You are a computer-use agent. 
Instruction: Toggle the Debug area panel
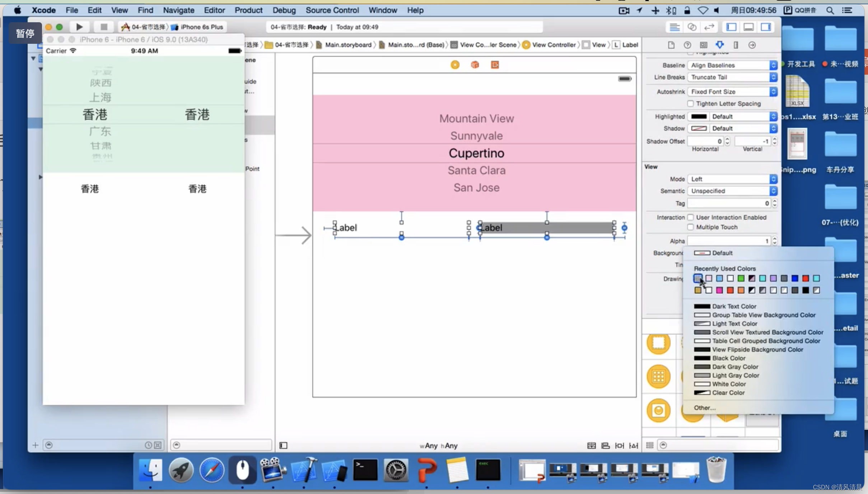pos(748,27)
